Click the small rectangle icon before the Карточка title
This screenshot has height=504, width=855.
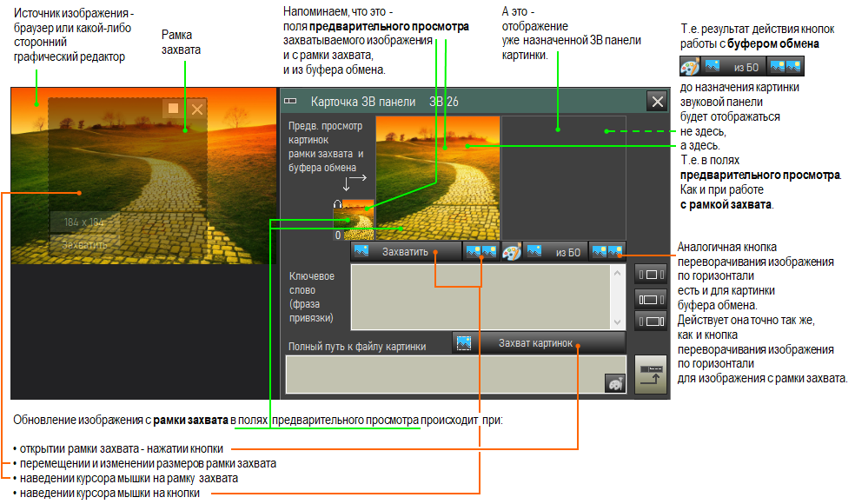pyautogui.click(x=290, y=102)
